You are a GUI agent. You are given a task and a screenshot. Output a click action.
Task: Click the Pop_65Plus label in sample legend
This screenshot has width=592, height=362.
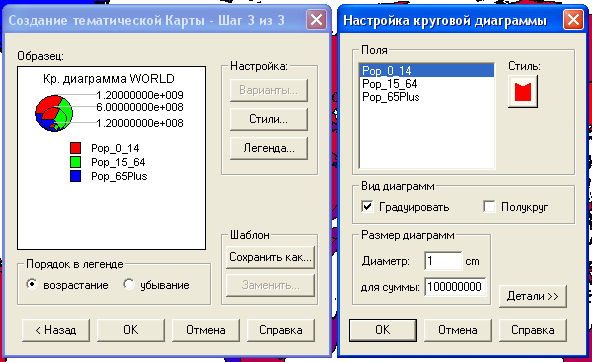[x=119, y=176]
